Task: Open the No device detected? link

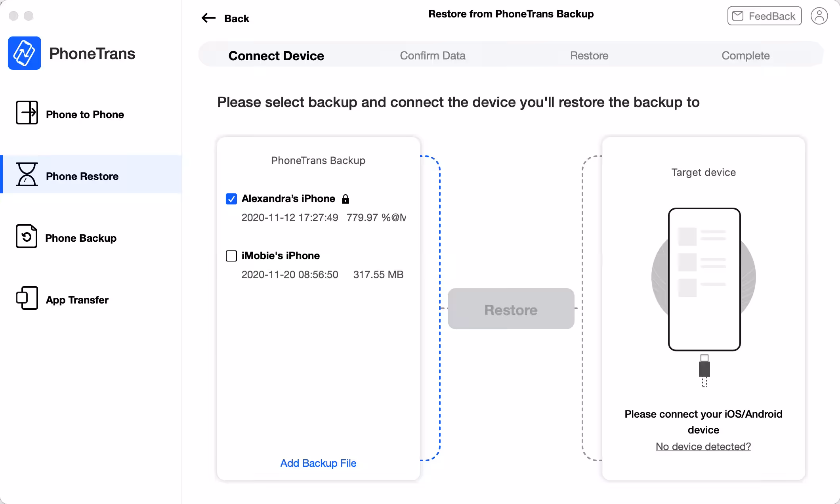Action: coord(703,447)
